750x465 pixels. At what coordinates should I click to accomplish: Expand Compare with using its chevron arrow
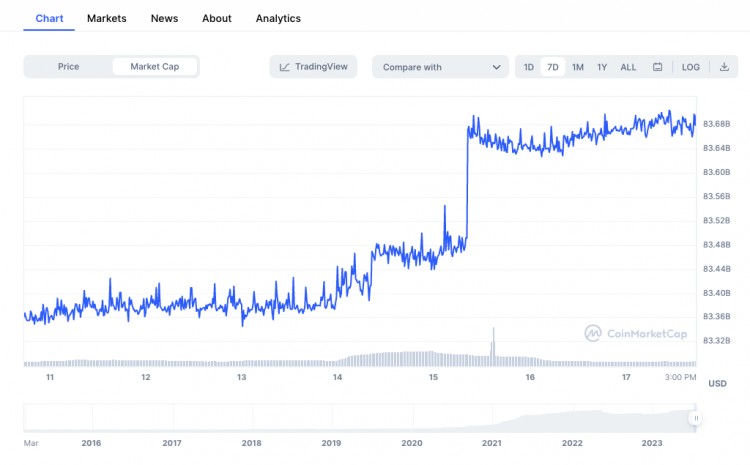(497, 67)
